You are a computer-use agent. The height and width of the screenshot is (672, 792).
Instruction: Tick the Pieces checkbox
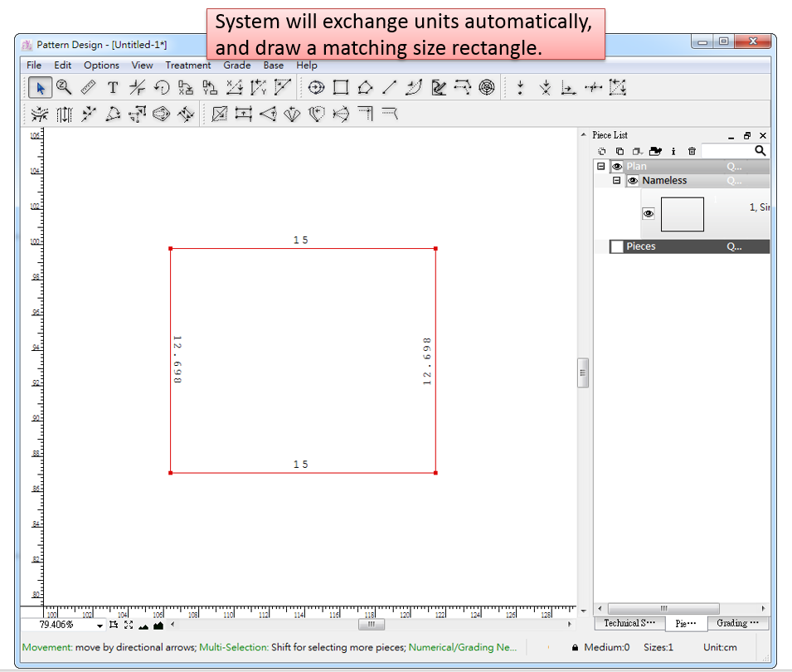[x=616, y=246]
